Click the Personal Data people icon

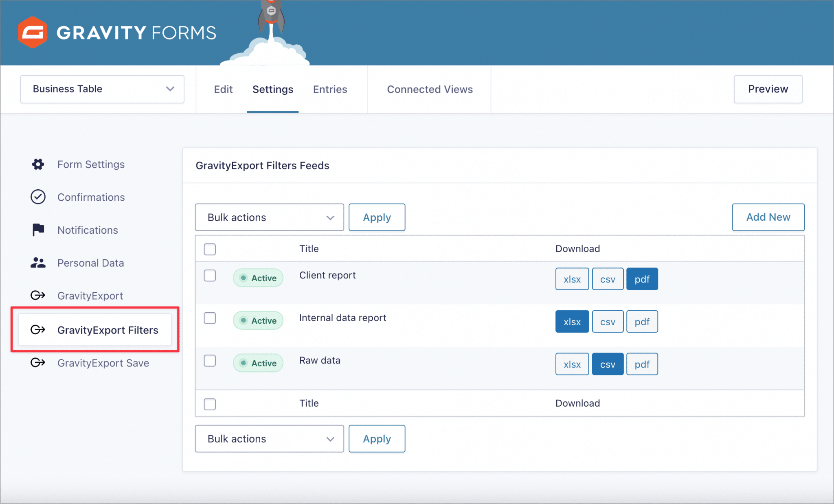click(38, 263)
